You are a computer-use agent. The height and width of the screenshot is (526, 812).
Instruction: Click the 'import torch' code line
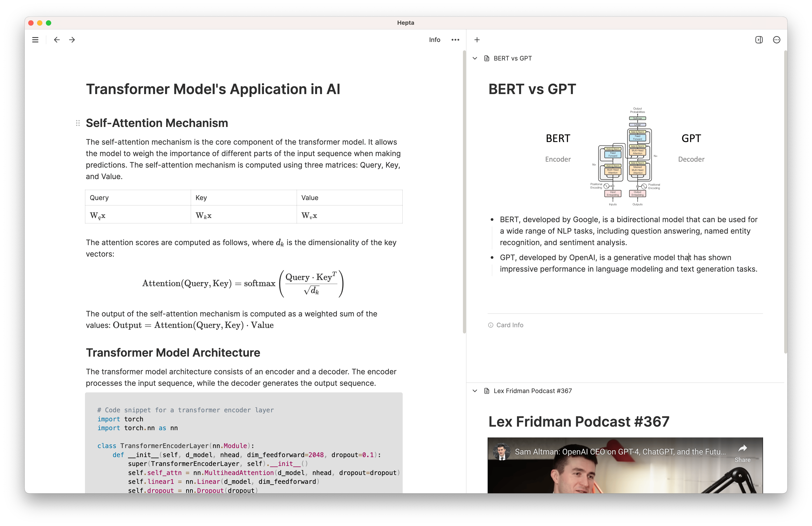click(x=120, y=419)
